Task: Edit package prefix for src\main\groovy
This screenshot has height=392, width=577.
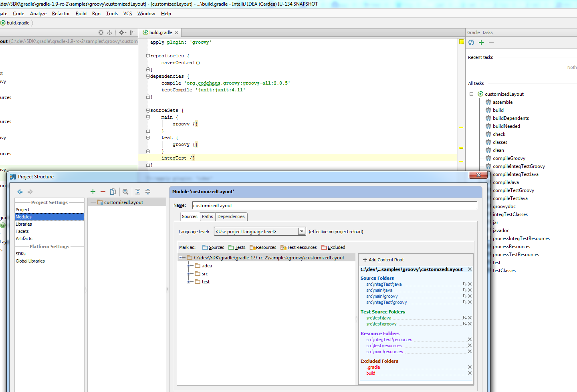Action: point(464,296)
